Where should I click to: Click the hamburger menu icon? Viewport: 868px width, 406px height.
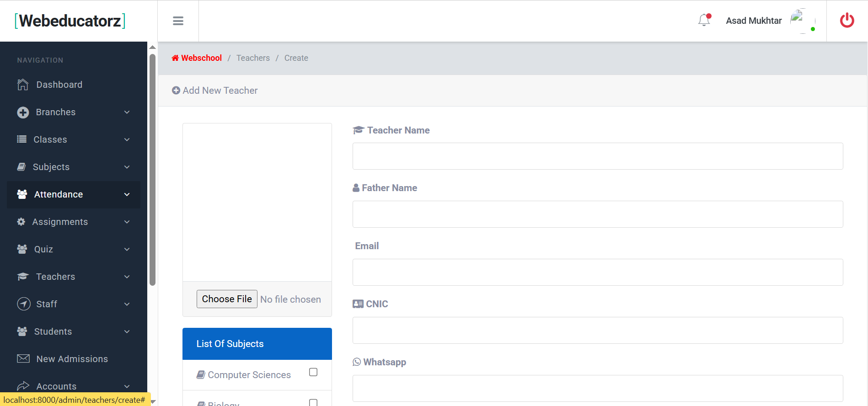click(178, 21)
